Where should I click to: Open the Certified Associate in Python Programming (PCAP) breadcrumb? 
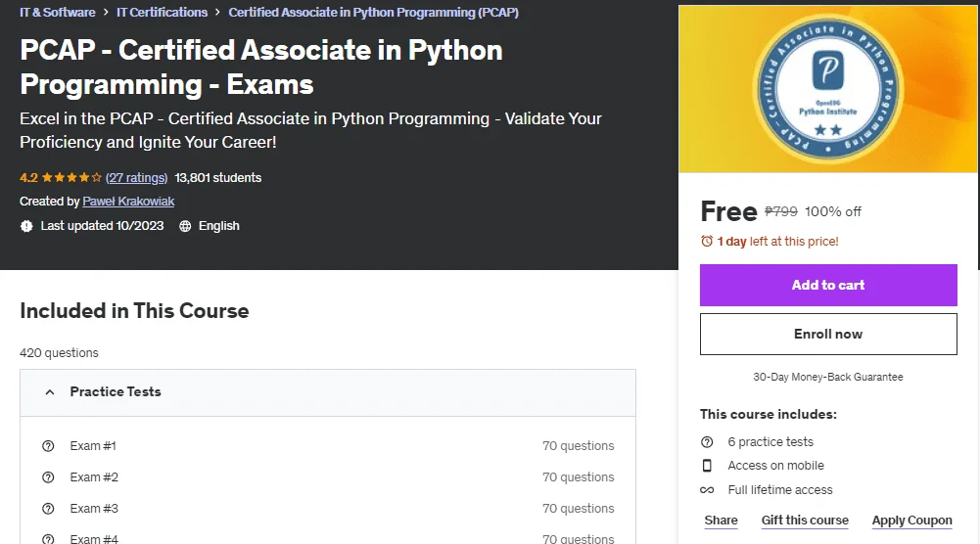coord(373,13)
